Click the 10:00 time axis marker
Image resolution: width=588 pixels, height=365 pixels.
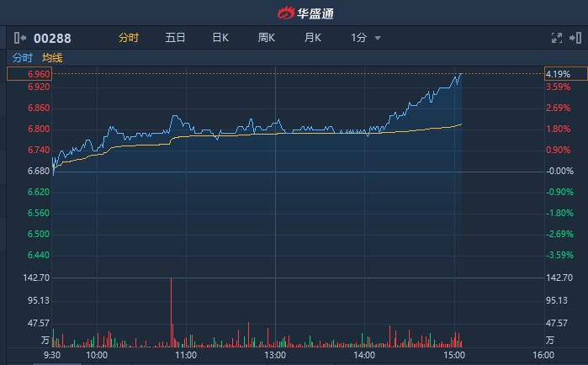click(97, 355)
